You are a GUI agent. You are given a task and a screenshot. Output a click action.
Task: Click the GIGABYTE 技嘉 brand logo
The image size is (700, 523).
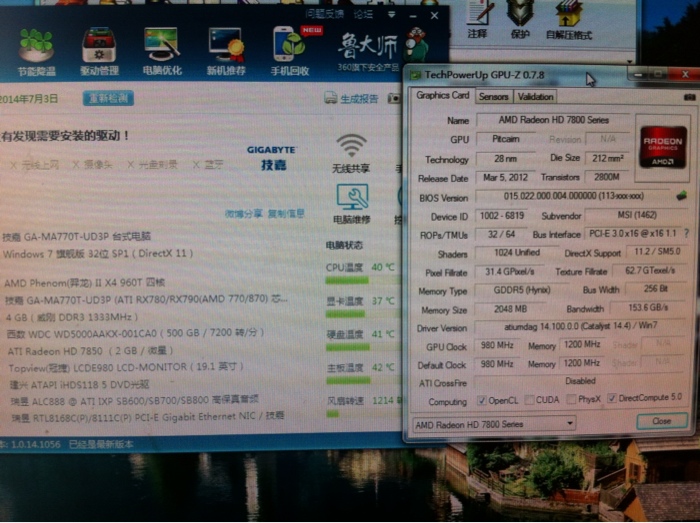(x=272, y=158)
